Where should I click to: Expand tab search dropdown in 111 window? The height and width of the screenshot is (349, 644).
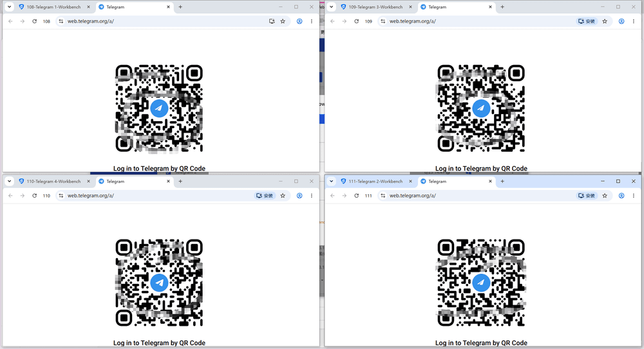tap(332, 182)
